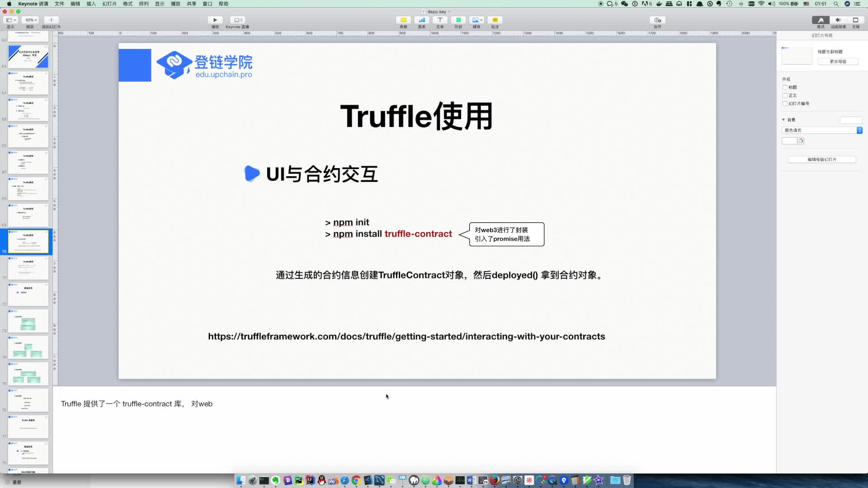Open the Color Fill (颜色填充) dropdown
868x488 pixels.
pyautogui.click(x=822, y=130)
